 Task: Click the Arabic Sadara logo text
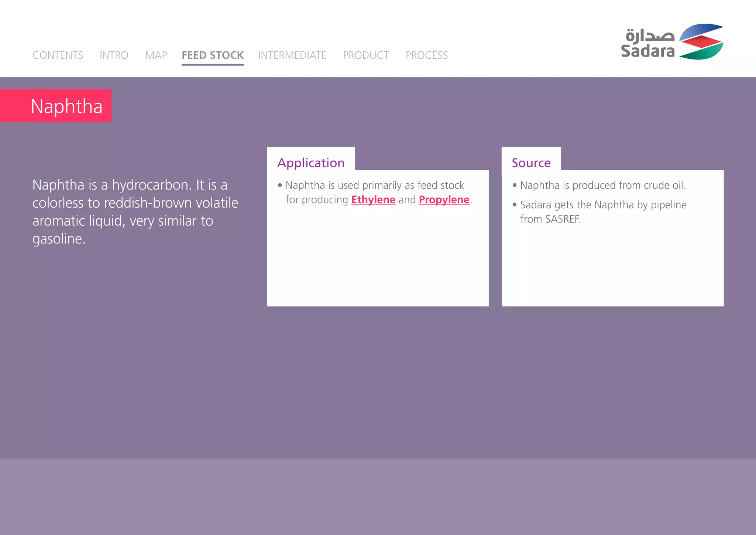coord(650,35)
